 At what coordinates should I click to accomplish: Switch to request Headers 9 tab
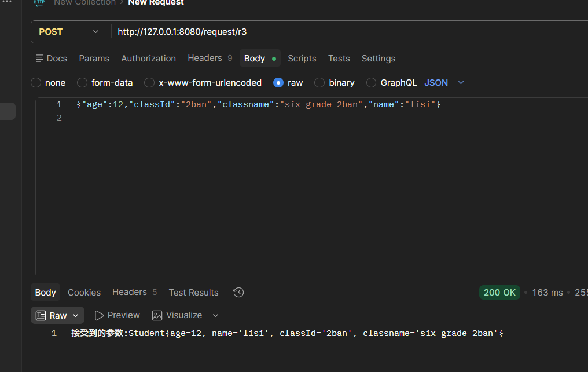(210, 58)
